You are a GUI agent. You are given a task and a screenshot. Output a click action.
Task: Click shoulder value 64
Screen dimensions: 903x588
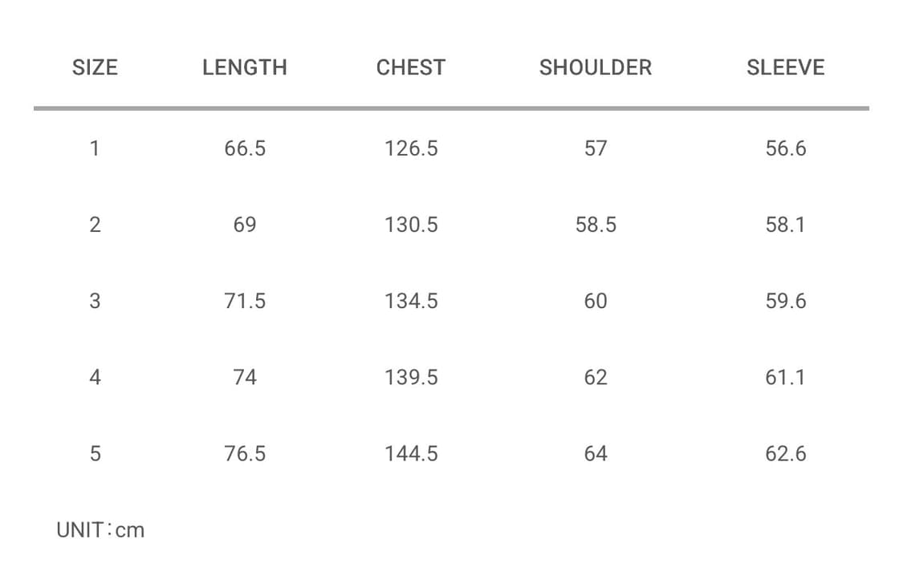(x=596, y=453)
